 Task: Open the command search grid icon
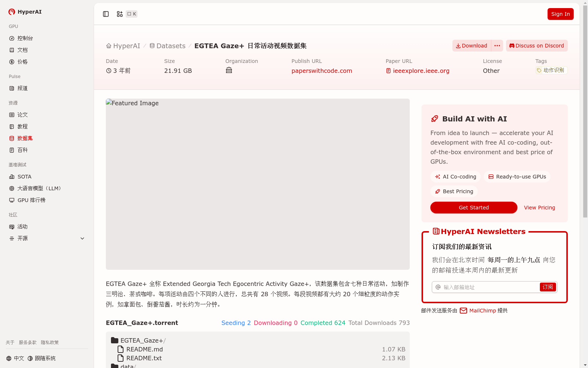click(x=120, y=14)
